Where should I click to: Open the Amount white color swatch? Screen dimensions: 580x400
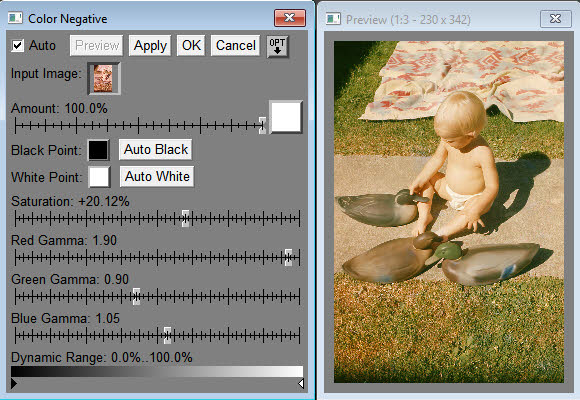click(286, 117)
